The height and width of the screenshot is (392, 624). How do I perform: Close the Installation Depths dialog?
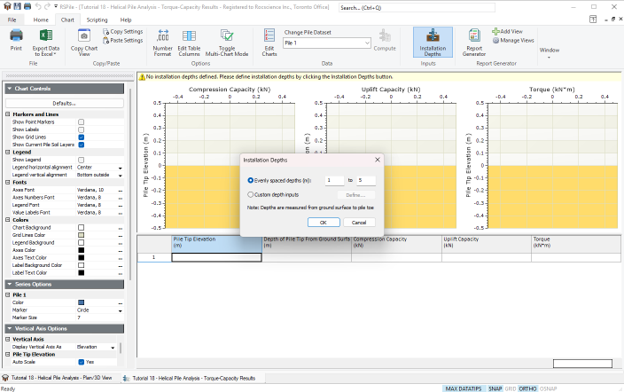[377, 160]
